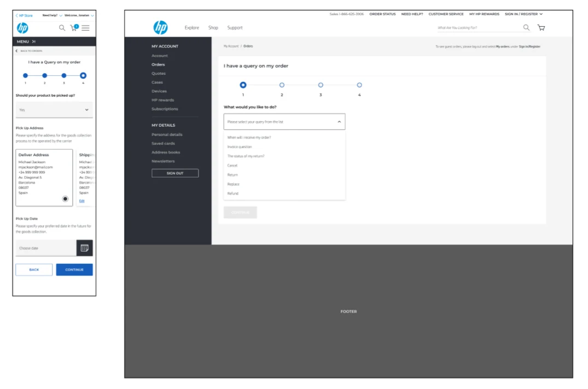Screen dimensions: 588x389
Task: Select step 2 dot in mobile progress tracker
Action: 45,75
